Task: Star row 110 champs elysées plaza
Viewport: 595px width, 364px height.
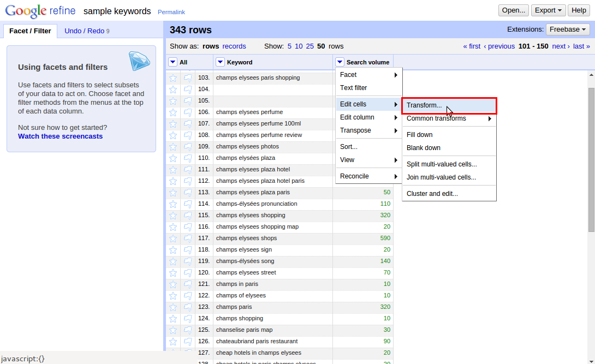Action: click(x=173, y=158)
